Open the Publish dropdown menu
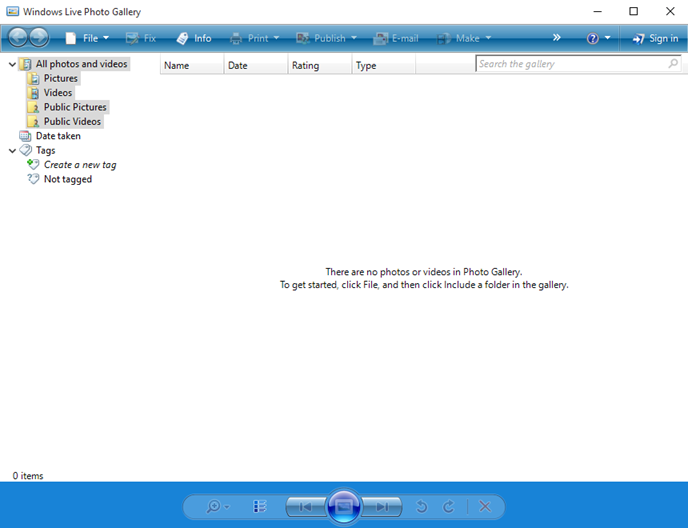The height and width of the screenshot is (528, 688). [x=326, y=38]
